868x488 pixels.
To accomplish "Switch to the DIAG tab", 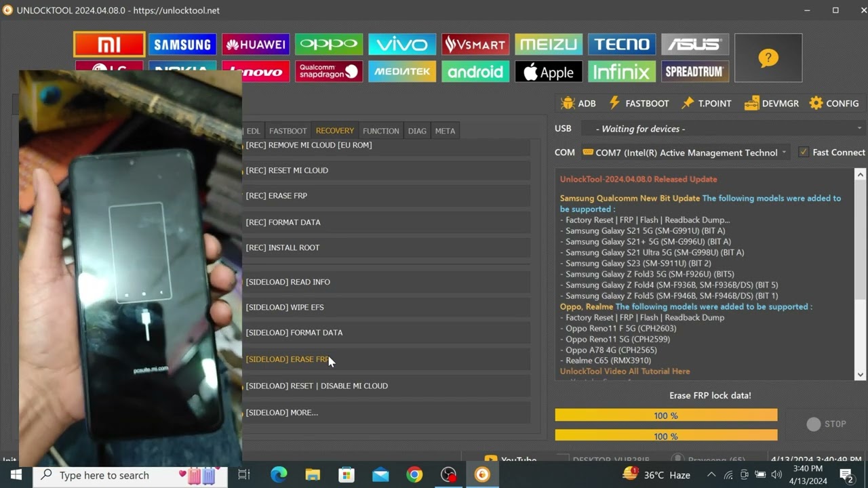I will 417,131.
